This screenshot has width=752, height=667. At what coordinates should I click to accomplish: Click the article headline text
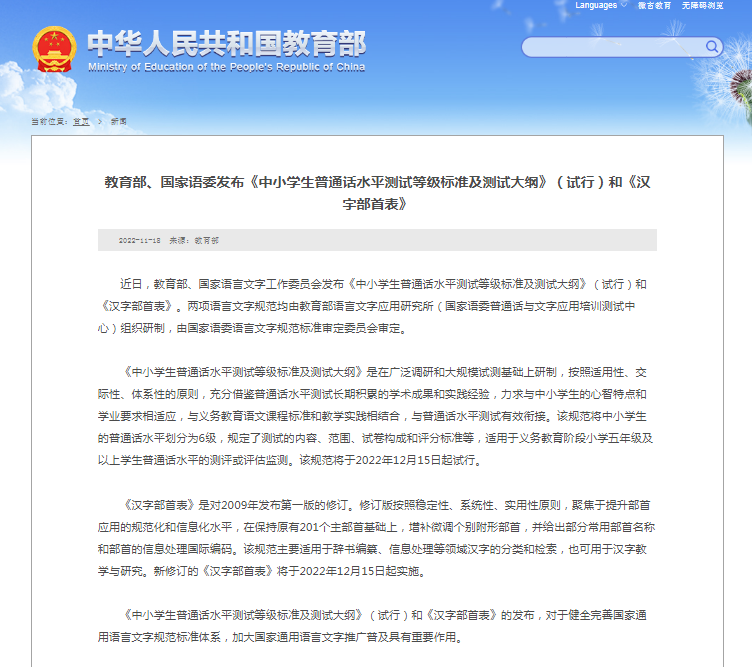tap(377, 193)
